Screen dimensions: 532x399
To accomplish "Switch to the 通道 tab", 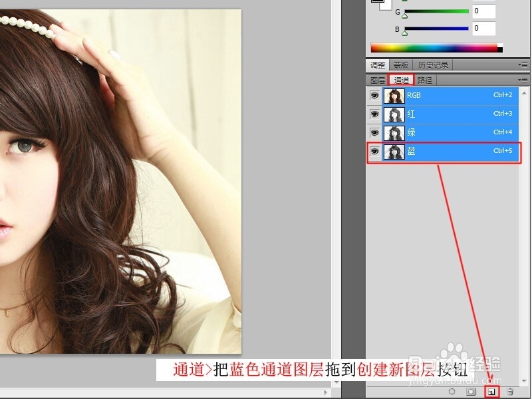I will pos(402,80).
